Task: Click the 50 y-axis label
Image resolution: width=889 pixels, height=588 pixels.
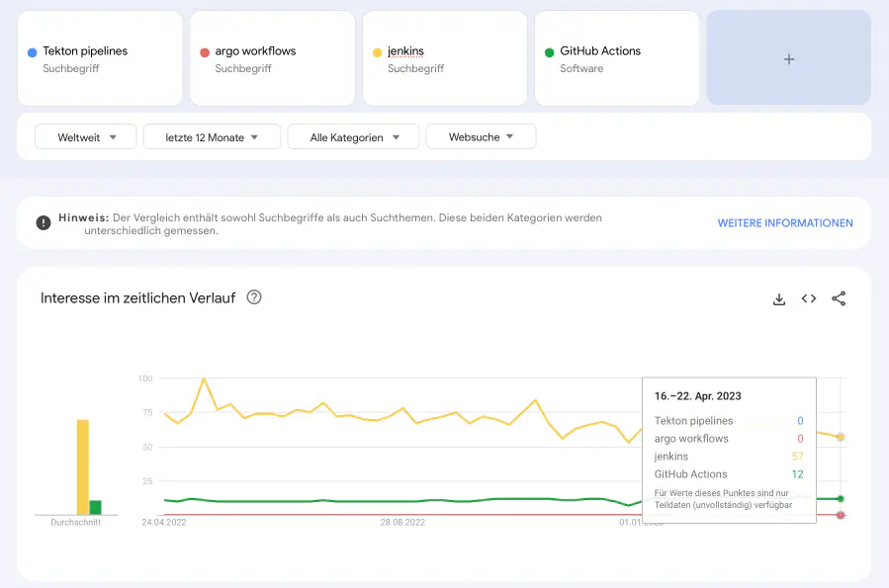Action: coord(147,447)
